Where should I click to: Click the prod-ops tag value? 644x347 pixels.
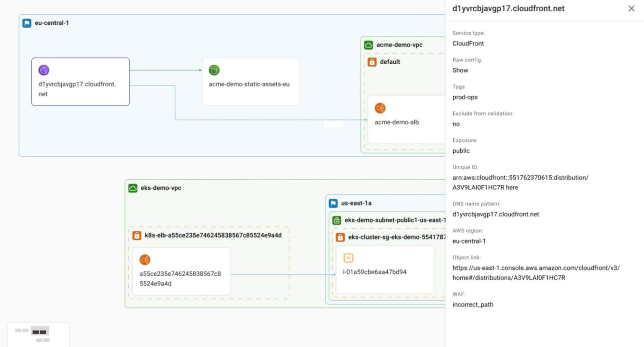pos(465,97)
